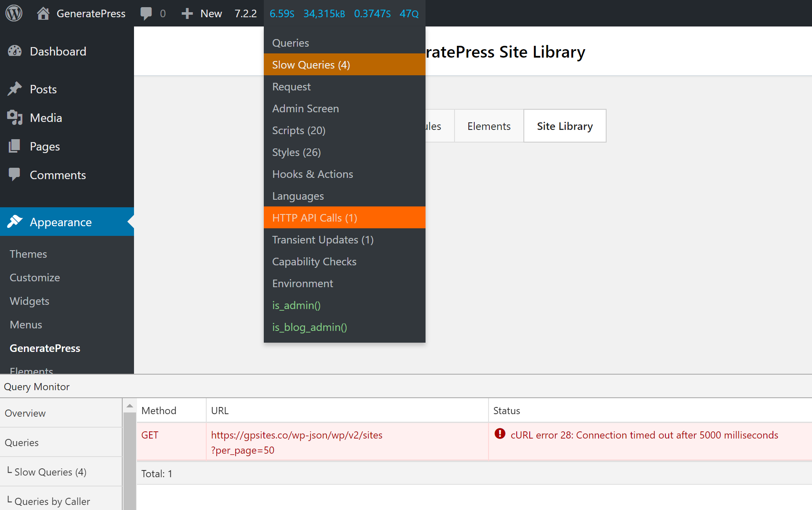
Task: Select Capability Checks in dropdown
Action: tap(344, 262)
